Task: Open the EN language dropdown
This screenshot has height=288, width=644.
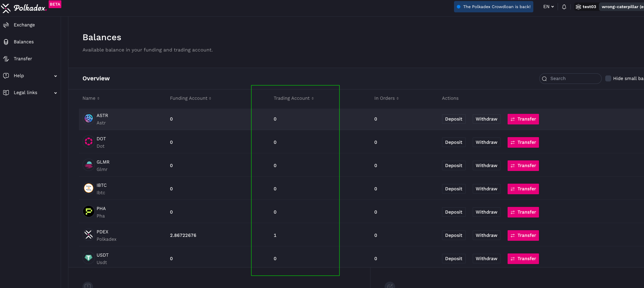Action: [x=548, y=7]
